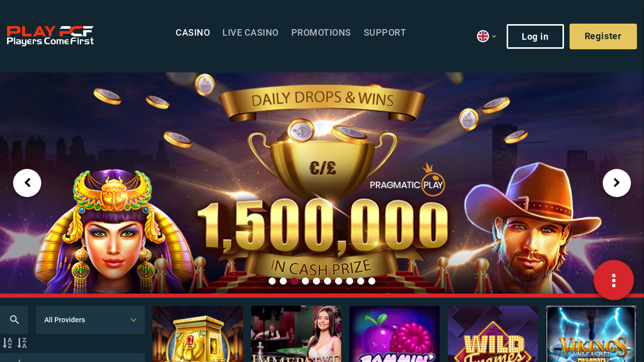Image resolution: width=644 pixels, height=362 pixels.
Task: Click the Log in button
Action: (535, 36)
